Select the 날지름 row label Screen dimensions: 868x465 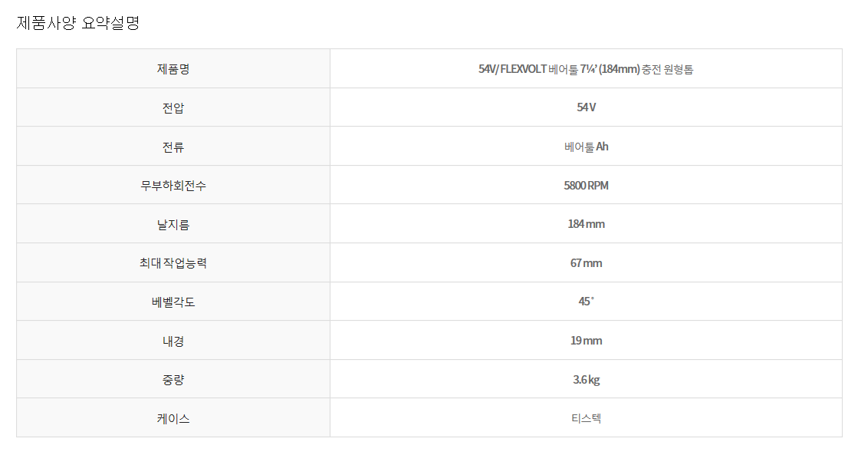tap(173, 224)
